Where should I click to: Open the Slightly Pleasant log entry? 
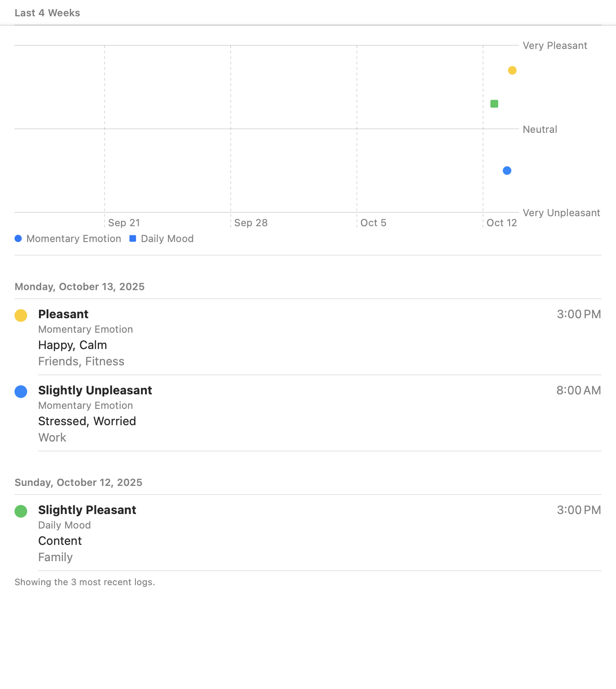[308, 533]
